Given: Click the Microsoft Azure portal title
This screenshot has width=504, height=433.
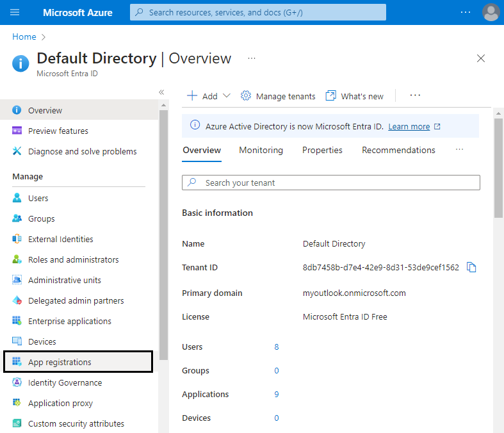Looking at the screenshot, I should (x=77, y=13).
